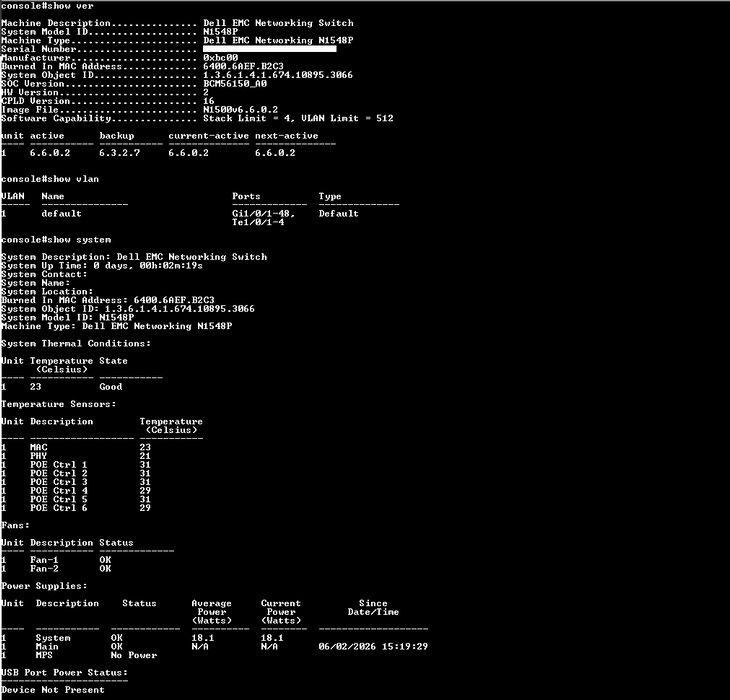The height and width of the screenshot is (700, 730).
Task: Select date/time '06/02/2026 15:19:29'
Action: (373, 646)
